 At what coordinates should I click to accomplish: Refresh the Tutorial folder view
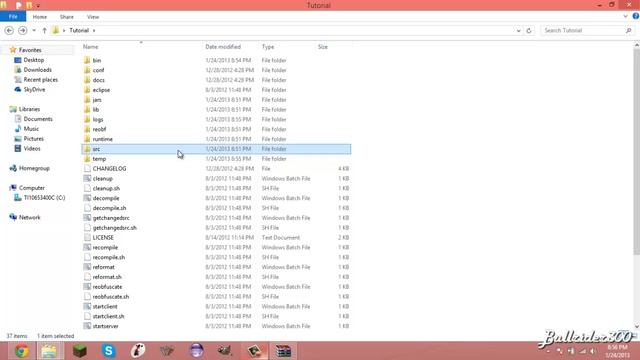click(529, 31)
